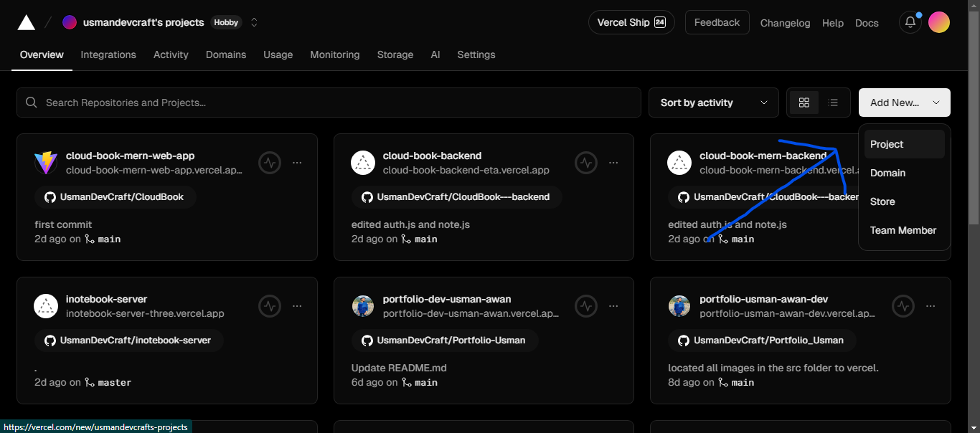The width and height of the screenshot is (980, 433).
Task: Open activity graph for portfolio-usman-awan-dev
Action: point(903,306)
